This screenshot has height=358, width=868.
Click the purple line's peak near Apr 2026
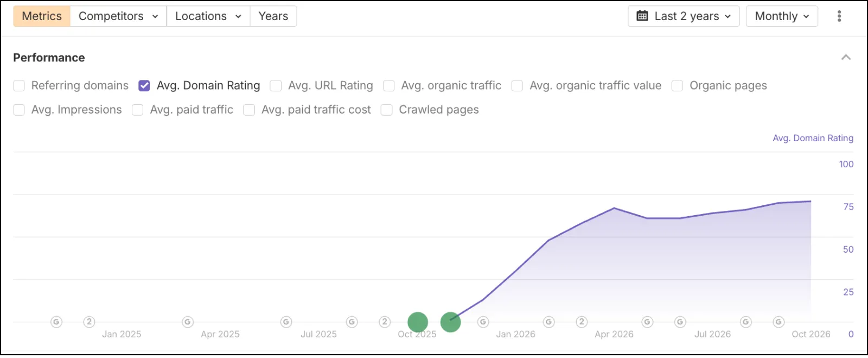(x=614, y=208)
